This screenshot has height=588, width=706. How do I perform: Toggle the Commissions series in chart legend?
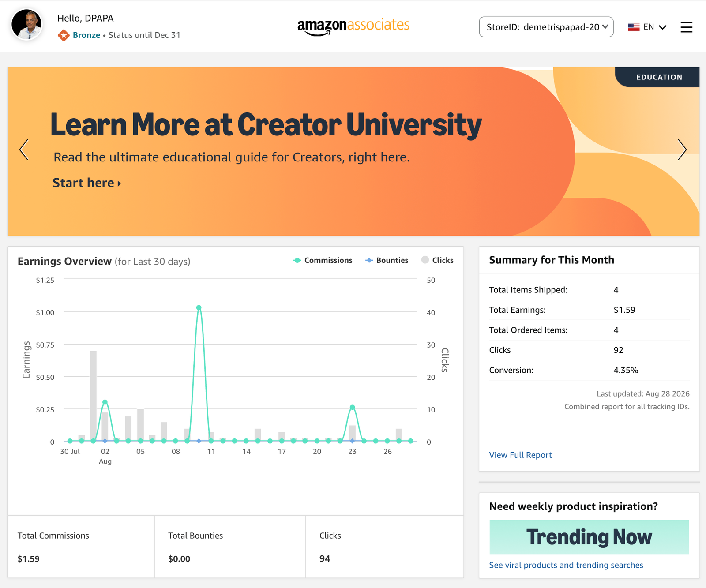pyautogui.click(x=323, y=260)
